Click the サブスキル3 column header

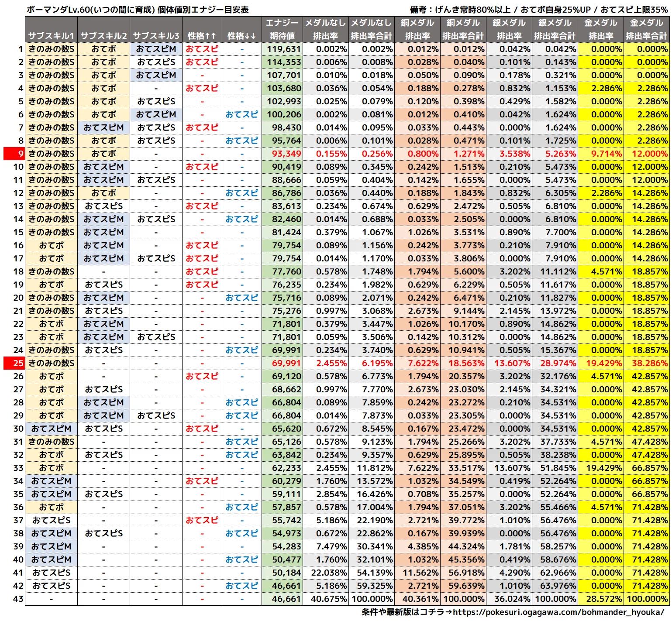pos(156,36)
